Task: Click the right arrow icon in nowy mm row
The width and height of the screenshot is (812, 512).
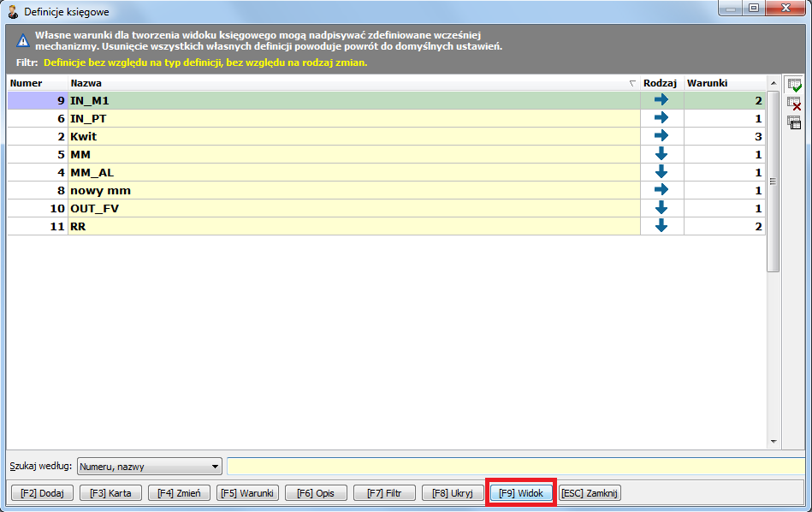Action: point(661,190)
